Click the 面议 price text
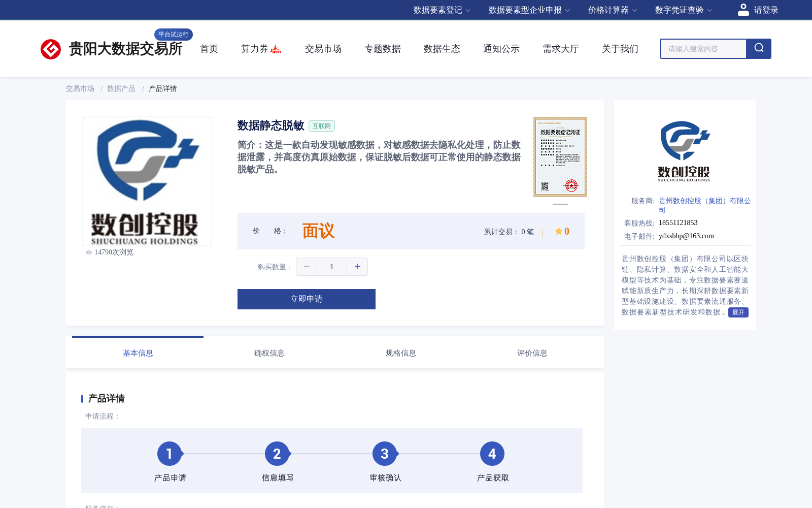This screenshot has height=508, width=812. pyautogui.click(x=318, y=231)
